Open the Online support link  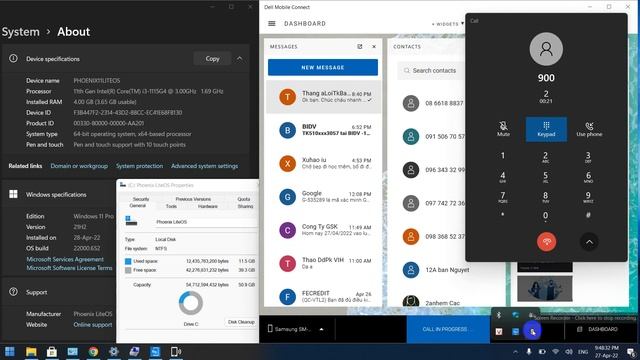click(x=93, y=325)
